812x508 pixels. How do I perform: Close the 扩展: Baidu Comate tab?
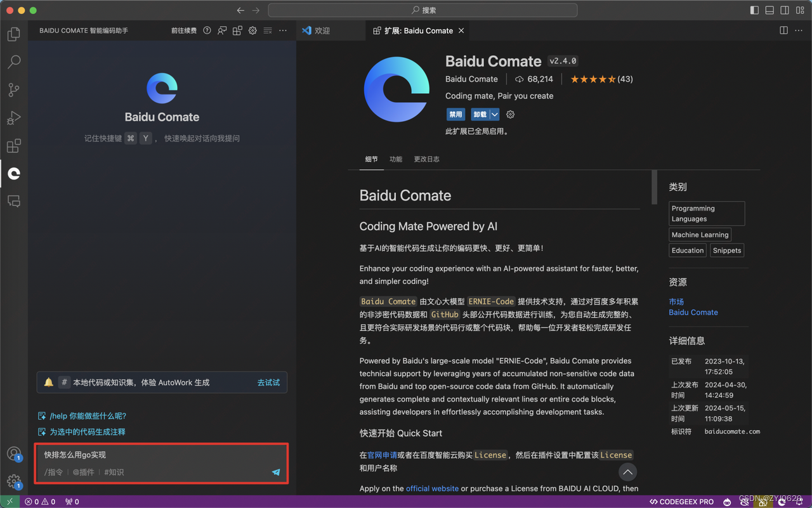coord(461,30)
